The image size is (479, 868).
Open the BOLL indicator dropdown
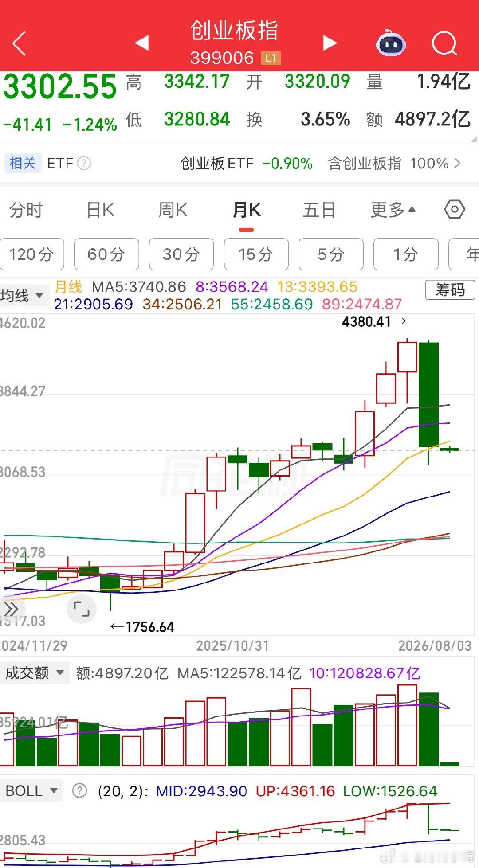tap(31, 791)
